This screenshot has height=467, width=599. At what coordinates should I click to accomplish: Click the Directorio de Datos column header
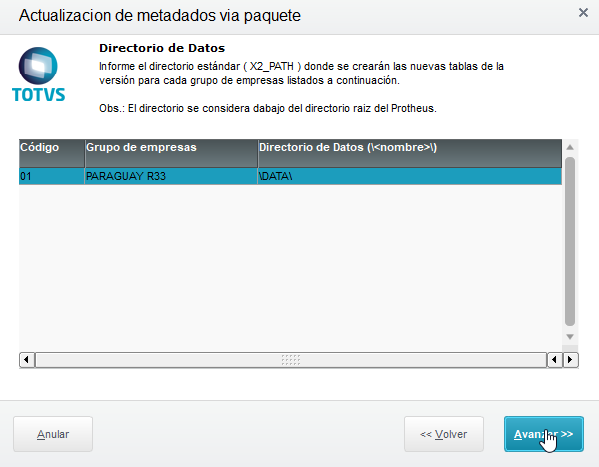click(410, 153)
